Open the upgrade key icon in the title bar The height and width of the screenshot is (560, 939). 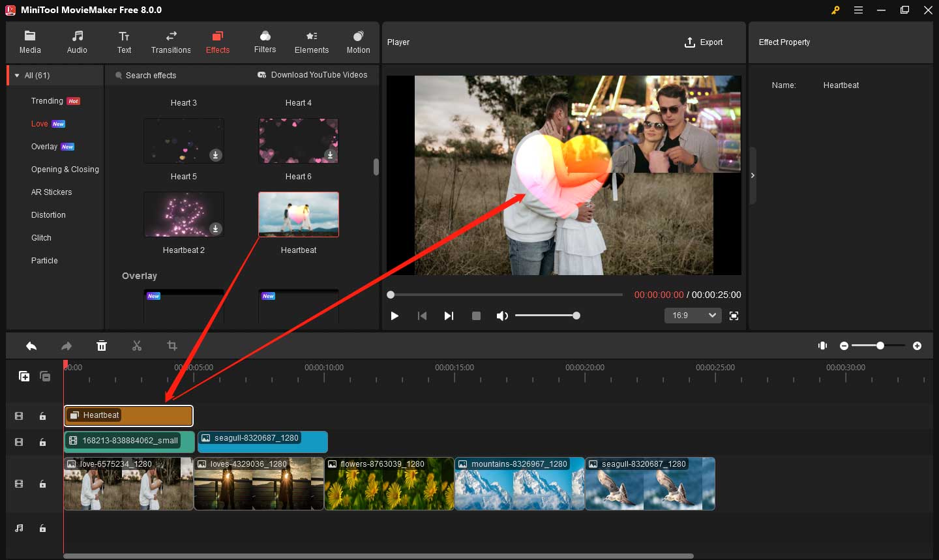coord(835,10)
